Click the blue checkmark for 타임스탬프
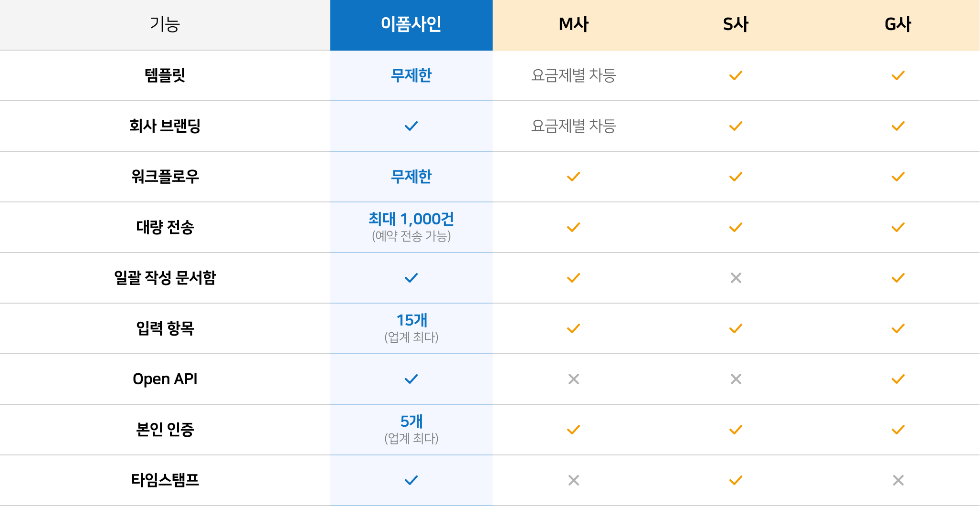980x506 pixels. coord(411,480)
